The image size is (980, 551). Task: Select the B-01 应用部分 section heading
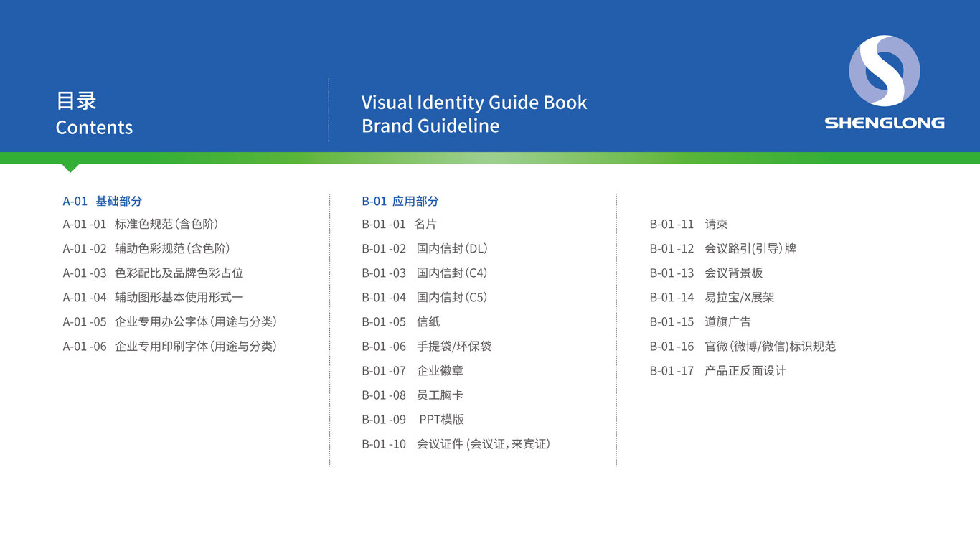coord(400,202)
